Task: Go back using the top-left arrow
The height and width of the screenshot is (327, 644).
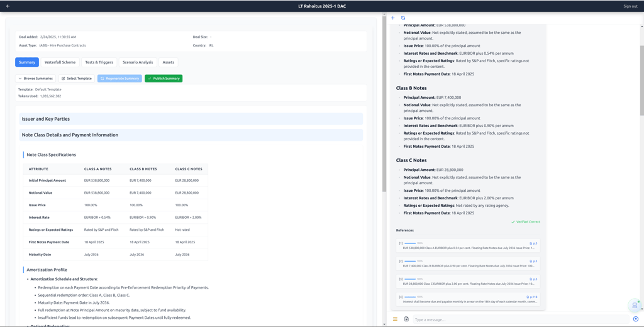Action: click(x=8, y=6)
